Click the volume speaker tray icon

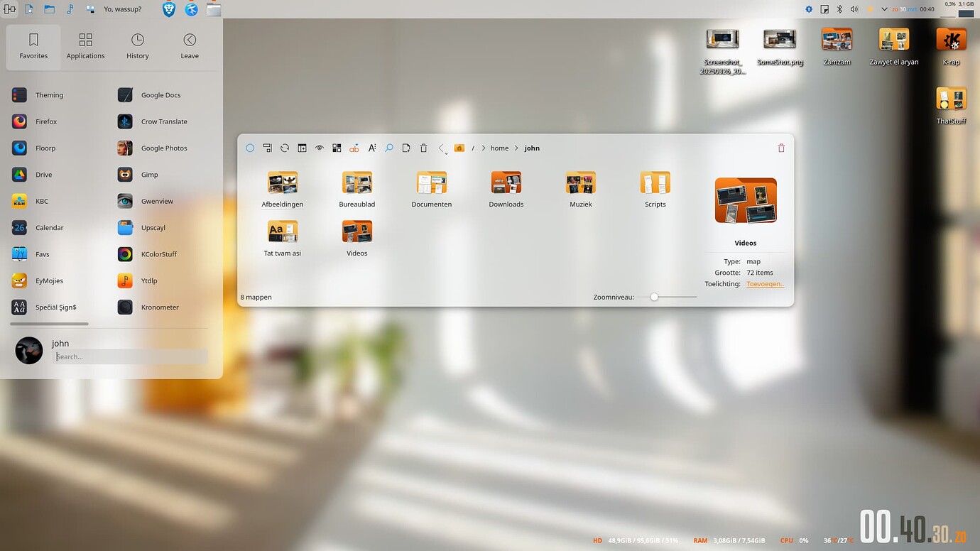[854, 9]
